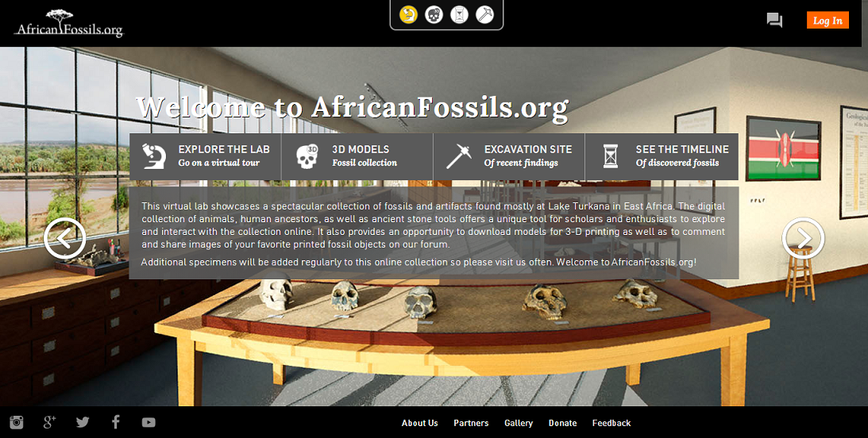The width and height of the screenshot is (868, 438).
Task: Open the Twitter icon in the footer
Action: click(83, 422)
